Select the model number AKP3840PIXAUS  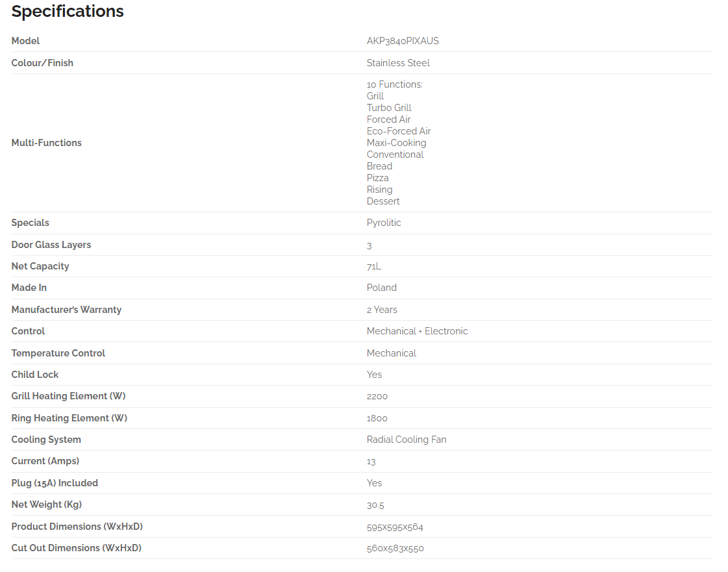(x=403, y=41)
